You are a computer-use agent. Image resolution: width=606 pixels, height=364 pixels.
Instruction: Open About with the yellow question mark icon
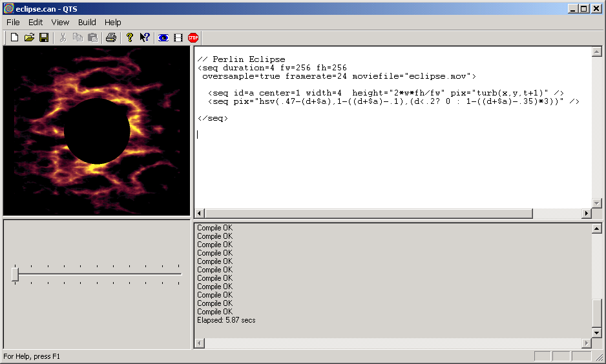click(x=130, y=37)
